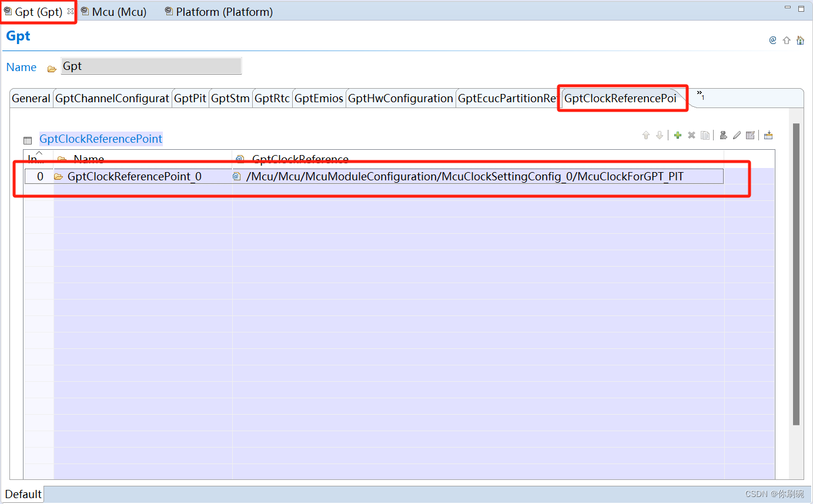Open the GptPit tab
Viewport: 813px width, 504px height.
click(190, 98)
